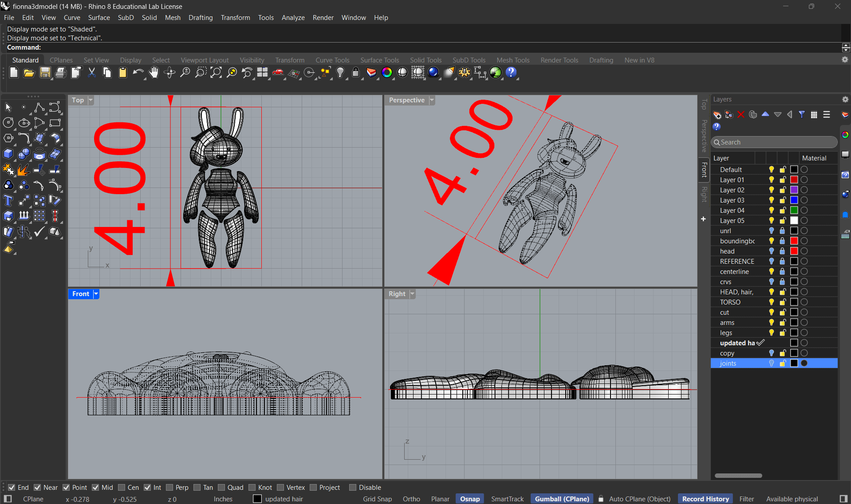The width and height of the screenshot is (851, 504).
Task: Switch to the Surface Tools tab
Action: 379,60
